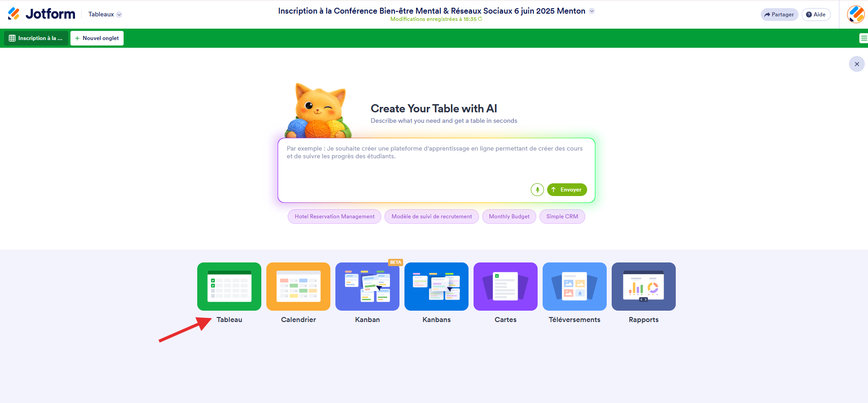Select the Calendrier view icon
868x403 pixels.
pos(298,287)
